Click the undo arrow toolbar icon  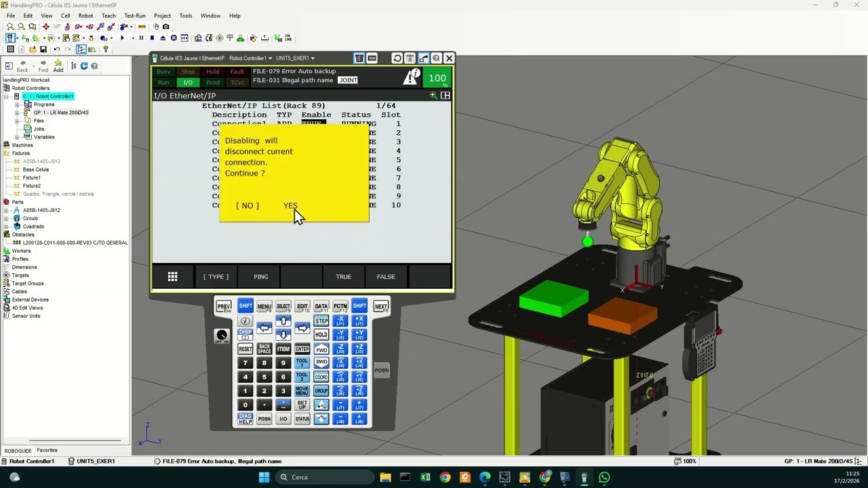click(x=57, y=49)
